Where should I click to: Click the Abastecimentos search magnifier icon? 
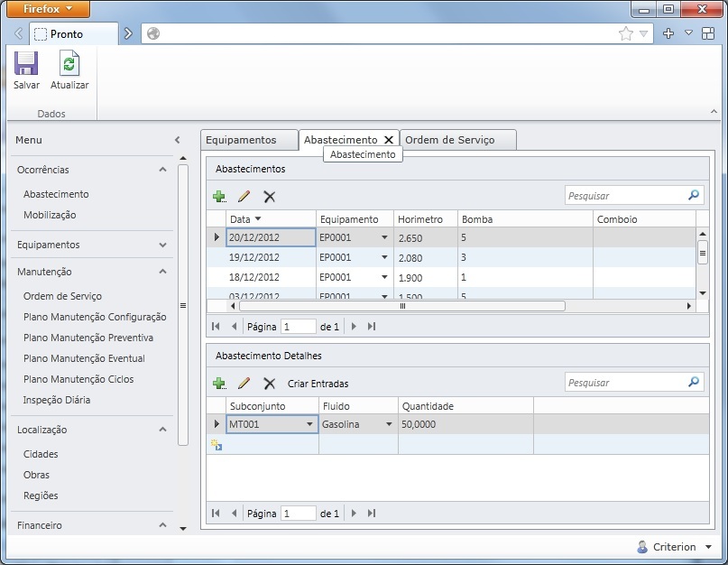[694, 195]
